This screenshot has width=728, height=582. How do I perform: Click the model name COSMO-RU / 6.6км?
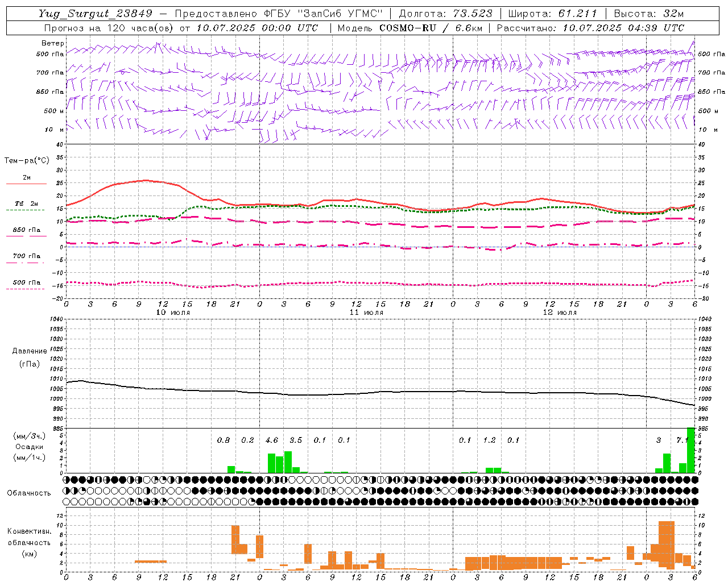pyautogui.click(x=431, y=28)
